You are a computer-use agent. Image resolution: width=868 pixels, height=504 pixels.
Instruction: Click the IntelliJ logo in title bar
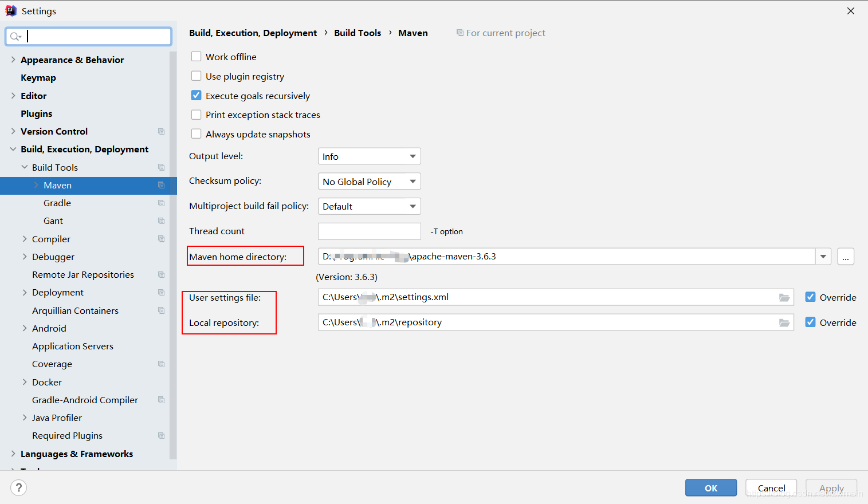point(11,10)
